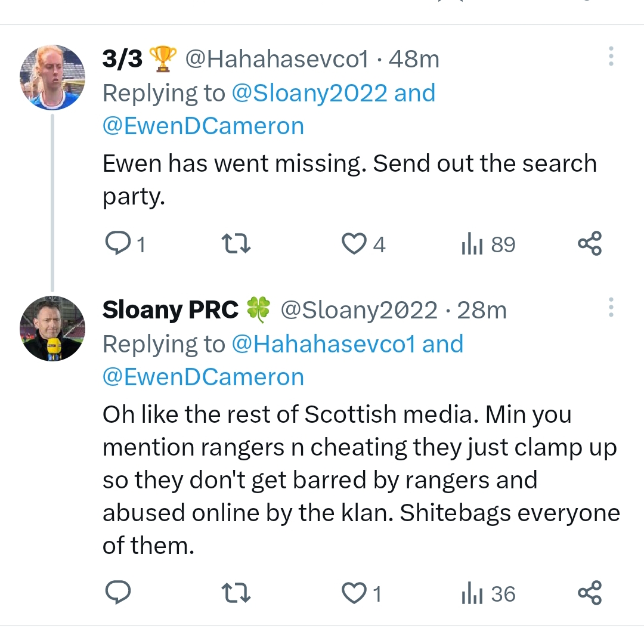Open @EwenDCameron link in first tweet
Screen dimensions: 644x644
pyautogui.click(x=203, y=126)
